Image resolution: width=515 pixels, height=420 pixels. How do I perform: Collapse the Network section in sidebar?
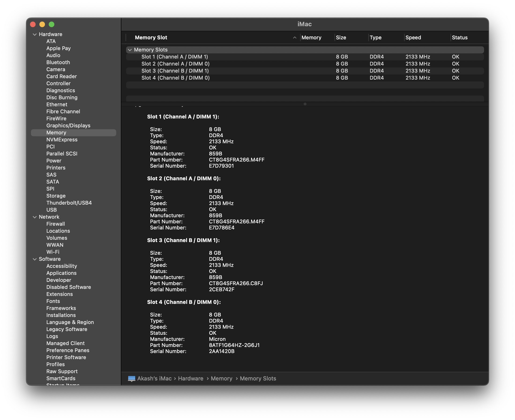(x=34, y=217)
